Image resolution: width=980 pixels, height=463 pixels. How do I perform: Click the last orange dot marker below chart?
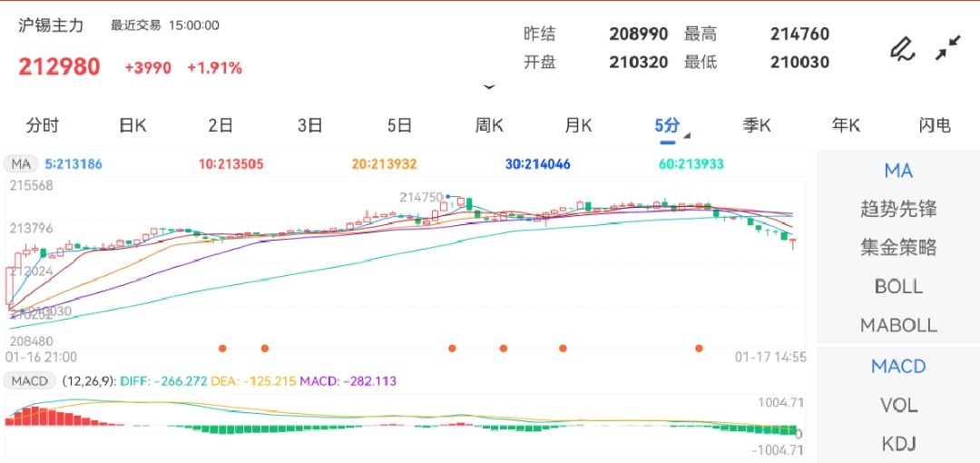[699, 349]
